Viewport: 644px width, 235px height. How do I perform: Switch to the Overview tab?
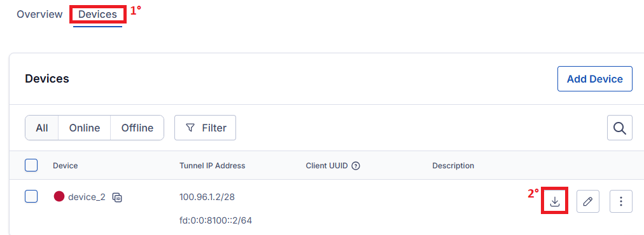pyautogui.click(x=39, y=15)
